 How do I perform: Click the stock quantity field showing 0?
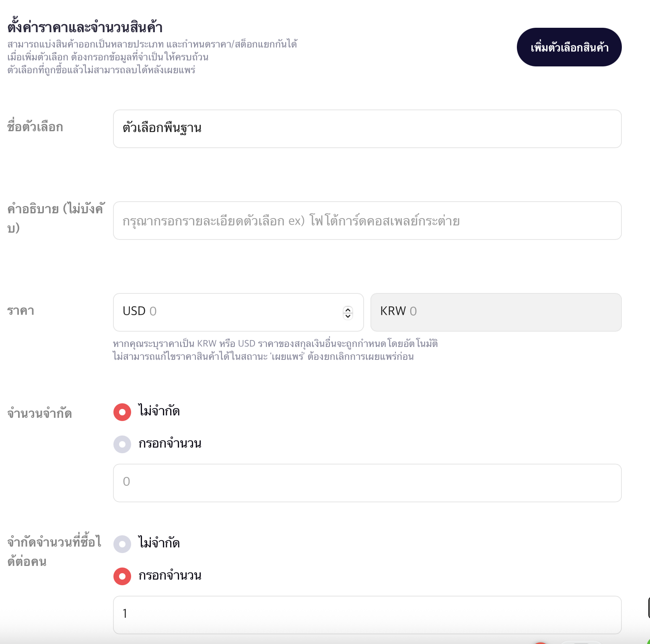click(367, 483)
